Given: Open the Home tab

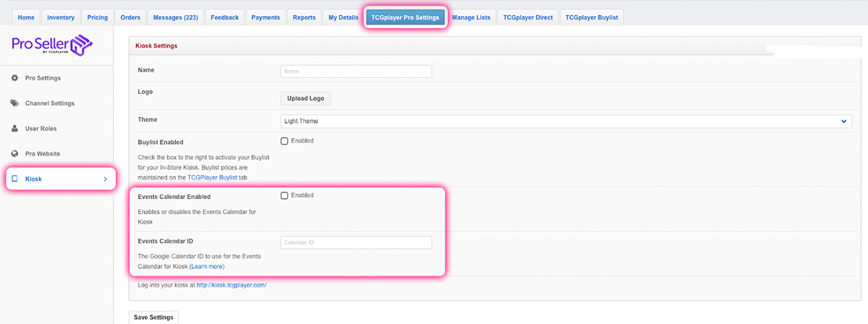Looking at the screenshot, I should pos(26,17).
